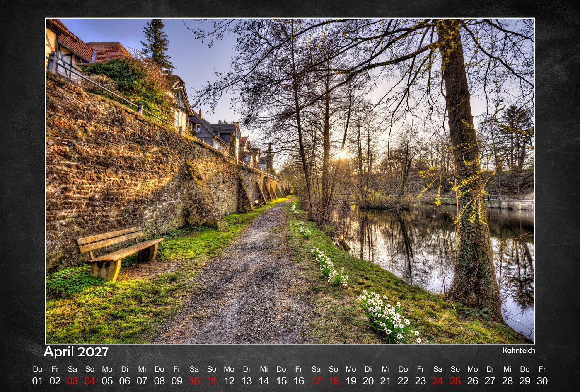580x392 pixels.
Task: Click on date 27
Action: pos(490,381)
